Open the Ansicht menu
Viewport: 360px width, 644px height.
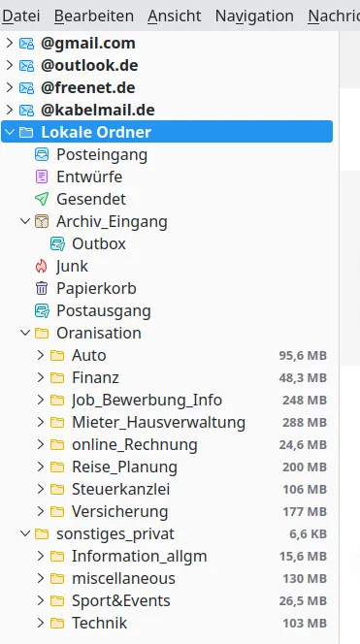coord(175,16)
